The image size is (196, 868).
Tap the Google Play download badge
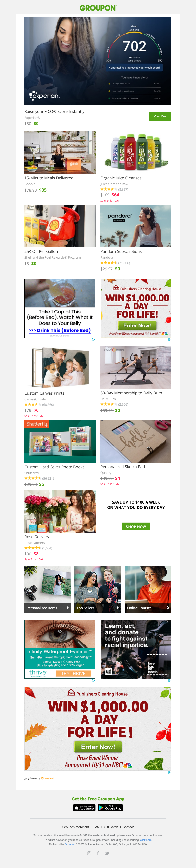click(110, 808)
